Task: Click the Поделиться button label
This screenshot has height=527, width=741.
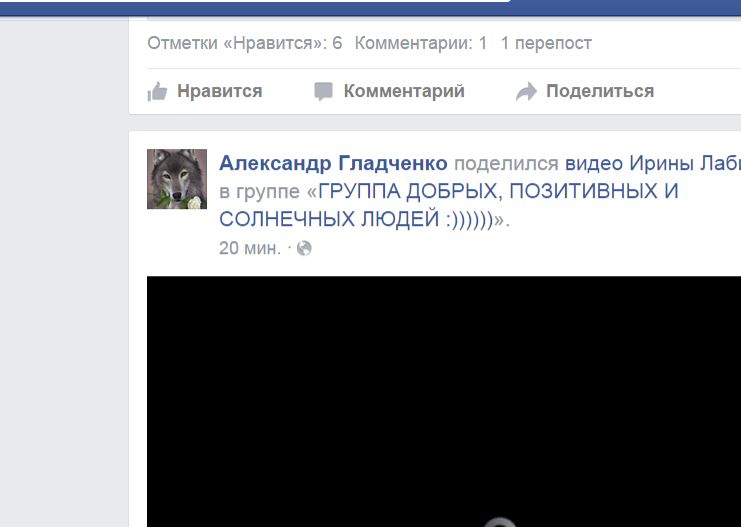Action: 600,91
